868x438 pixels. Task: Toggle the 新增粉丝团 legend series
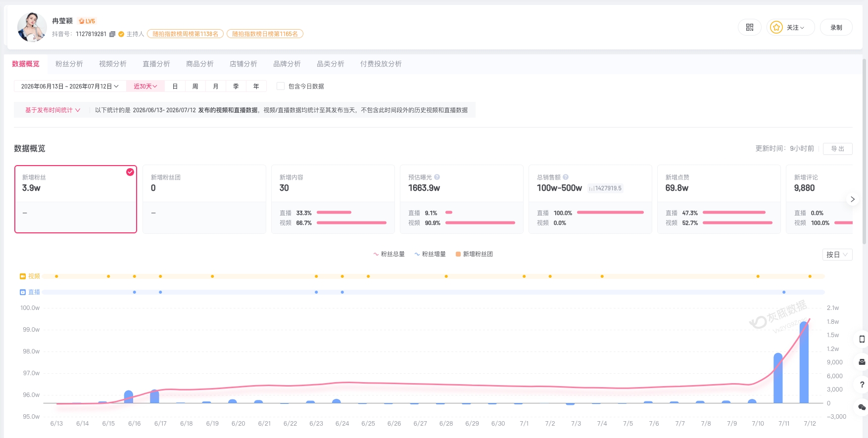tap(474, 254)
